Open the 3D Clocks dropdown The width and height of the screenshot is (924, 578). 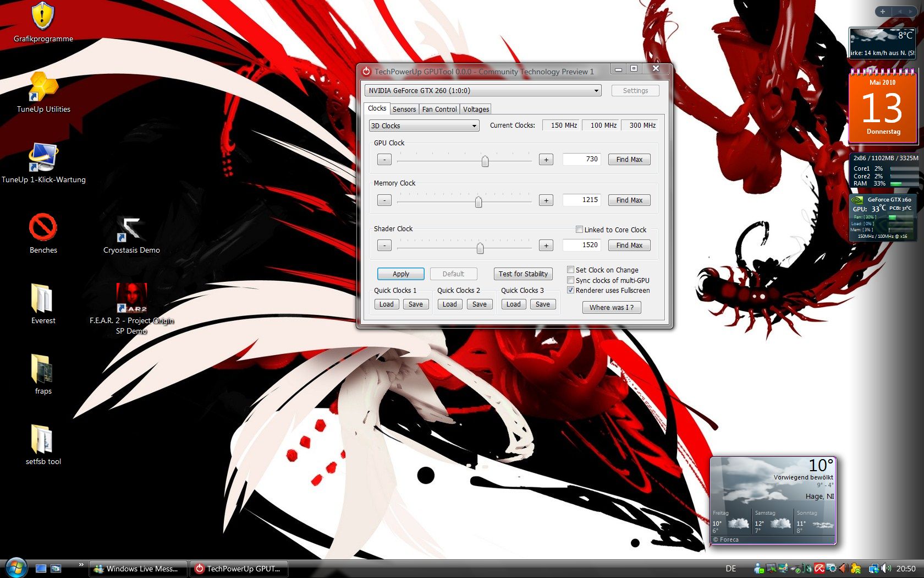pos(424,126)
